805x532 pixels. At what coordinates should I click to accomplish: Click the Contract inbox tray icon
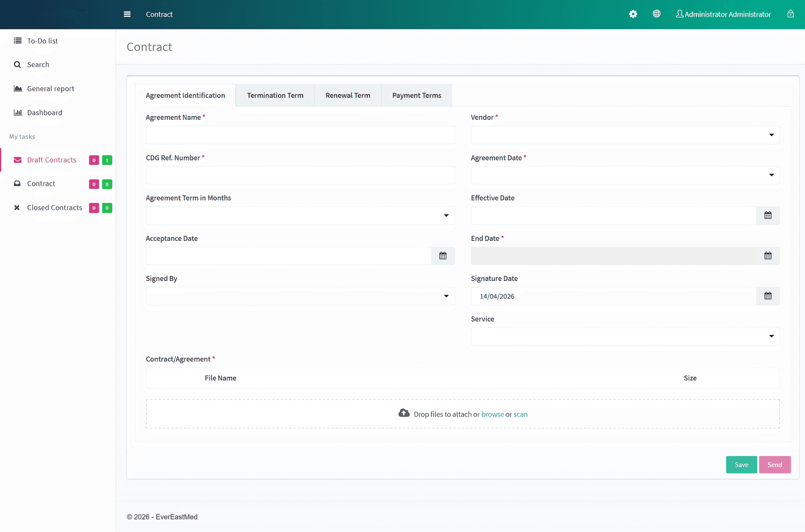[x=17, y=184]
